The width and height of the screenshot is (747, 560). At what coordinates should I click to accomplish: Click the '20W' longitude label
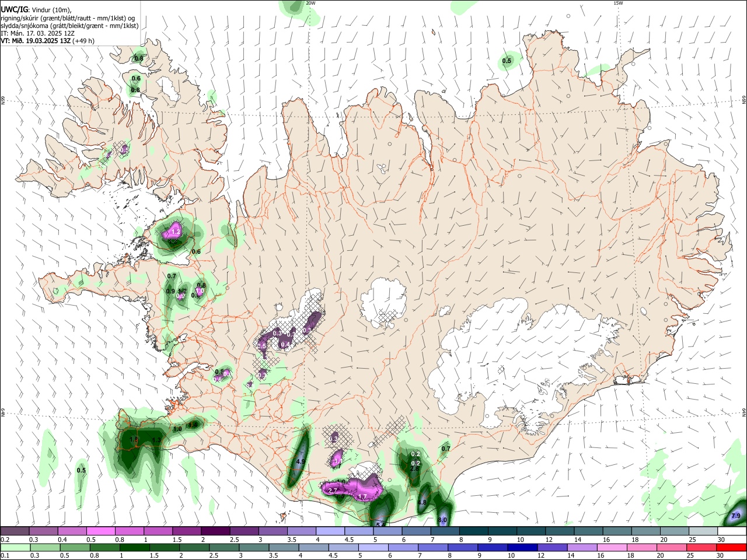coord(310,3)
